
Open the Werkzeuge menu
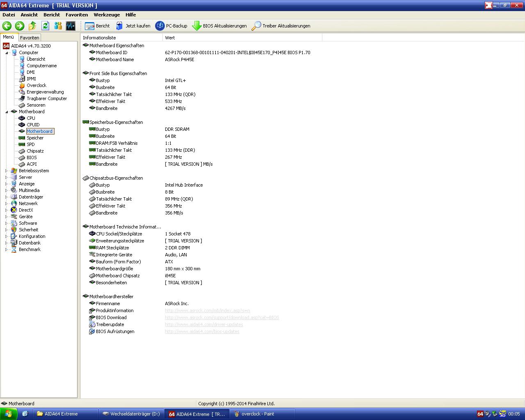(107, 14)
